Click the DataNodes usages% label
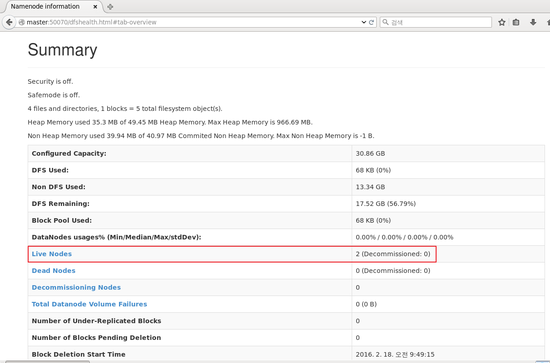Image resolution: width=550 pixels, height=363 pixels. coord(116,237)
